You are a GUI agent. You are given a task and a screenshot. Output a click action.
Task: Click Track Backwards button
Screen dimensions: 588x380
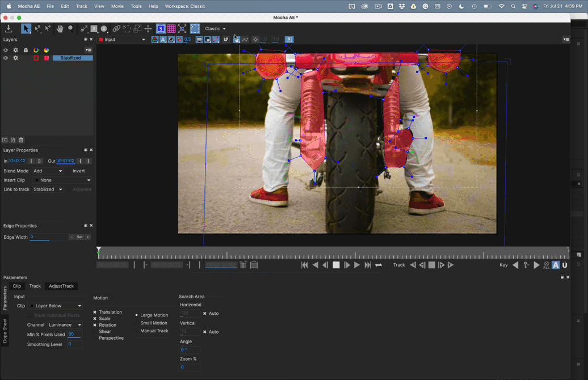point(413,265)
